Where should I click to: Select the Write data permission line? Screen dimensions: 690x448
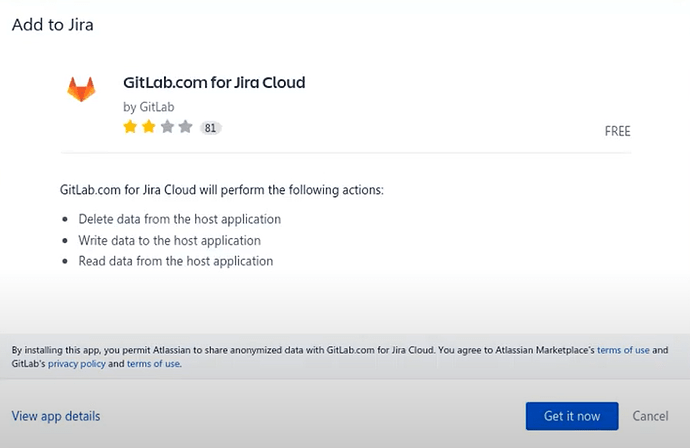[x=169, y=240]
